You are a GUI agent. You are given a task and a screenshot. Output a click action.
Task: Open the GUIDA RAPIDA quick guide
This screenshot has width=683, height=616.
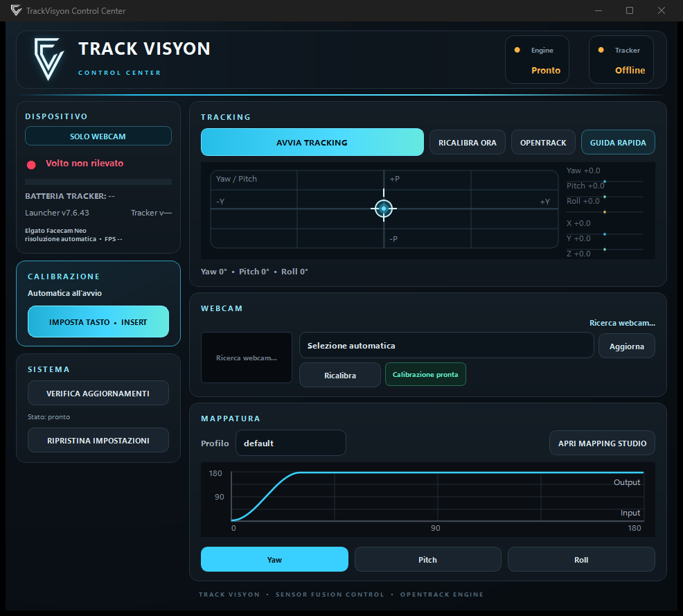[x=618, y=143]
